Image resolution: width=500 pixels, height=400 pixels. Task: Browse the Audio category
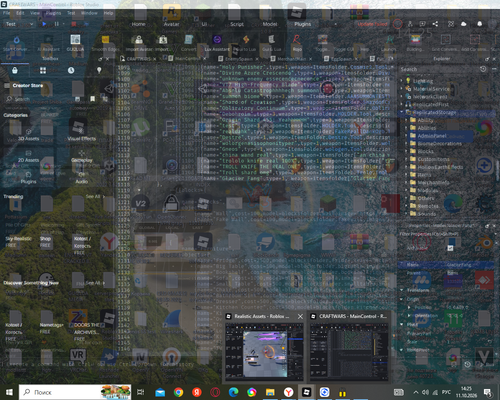coord(82,178)
